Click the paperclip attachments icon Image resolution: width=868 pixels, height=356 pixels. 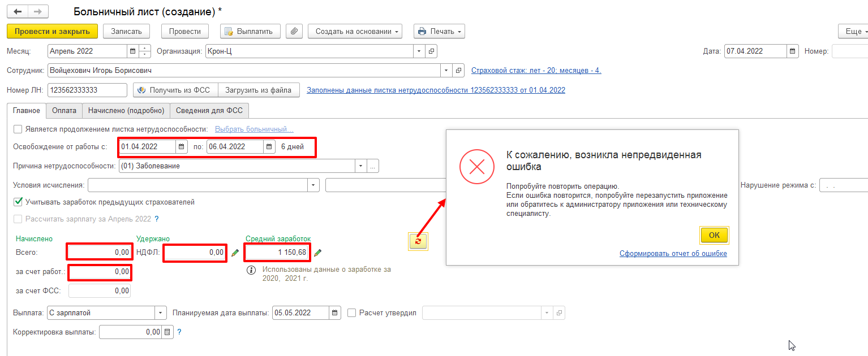(294, 32)
